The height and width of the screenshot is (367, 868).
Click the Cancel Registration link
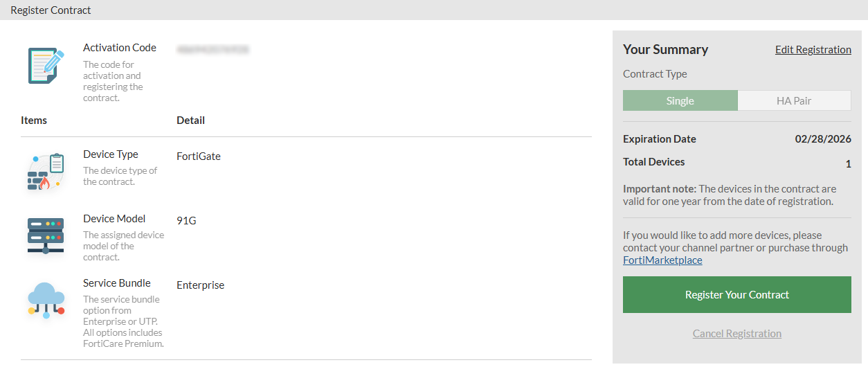click(736, 334)
